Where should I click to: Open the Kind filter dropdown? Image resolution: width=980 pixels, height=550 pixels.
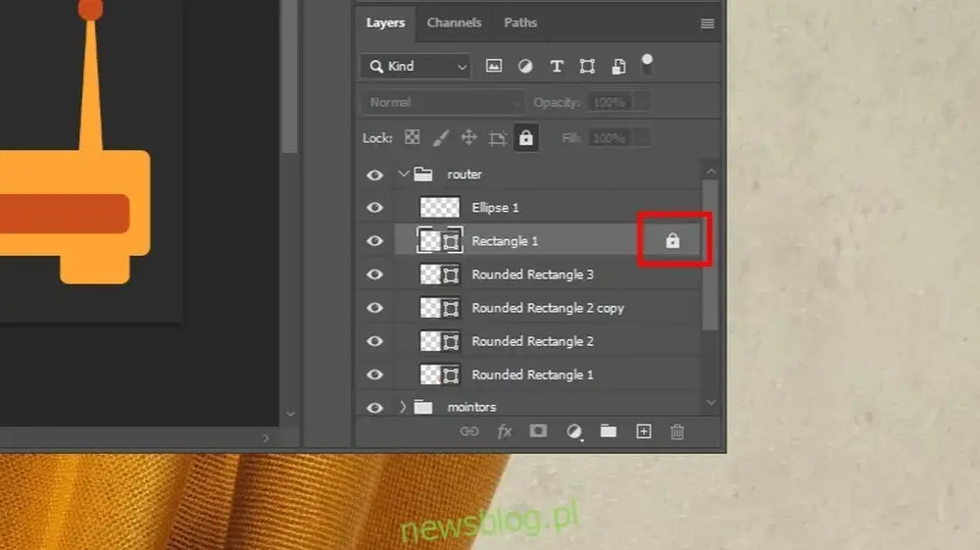(x=416, y=67)
